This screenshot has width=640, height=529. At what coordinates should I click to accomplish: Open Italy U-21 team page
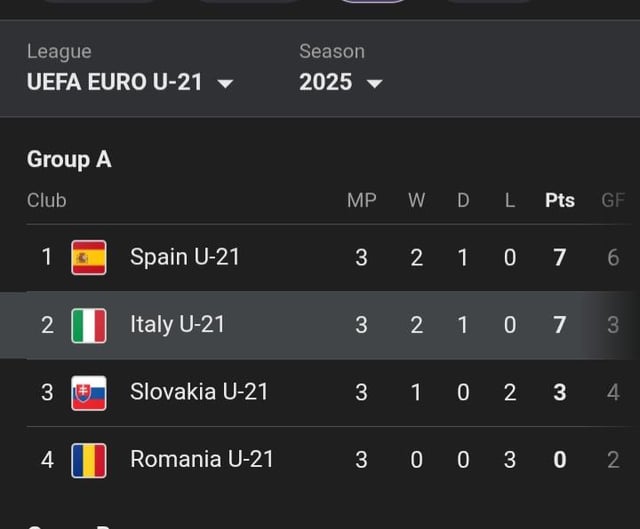177,324
